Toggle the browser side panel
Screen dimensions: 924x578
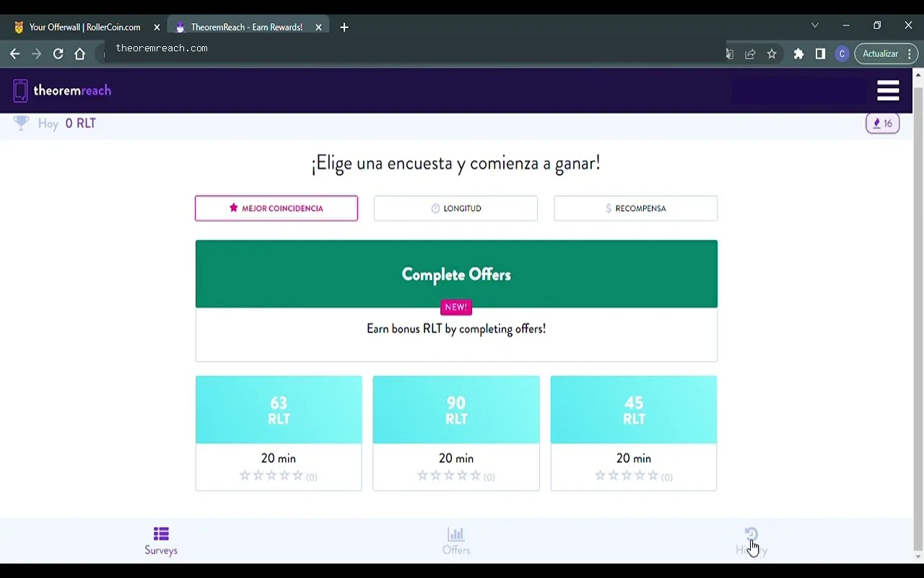pos(820,54)
